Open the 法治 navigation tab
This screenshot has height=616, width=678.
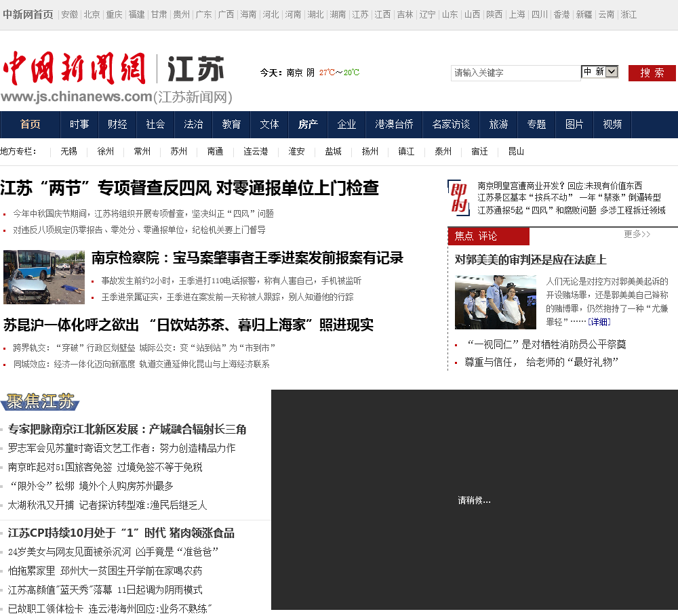(193, 125)
